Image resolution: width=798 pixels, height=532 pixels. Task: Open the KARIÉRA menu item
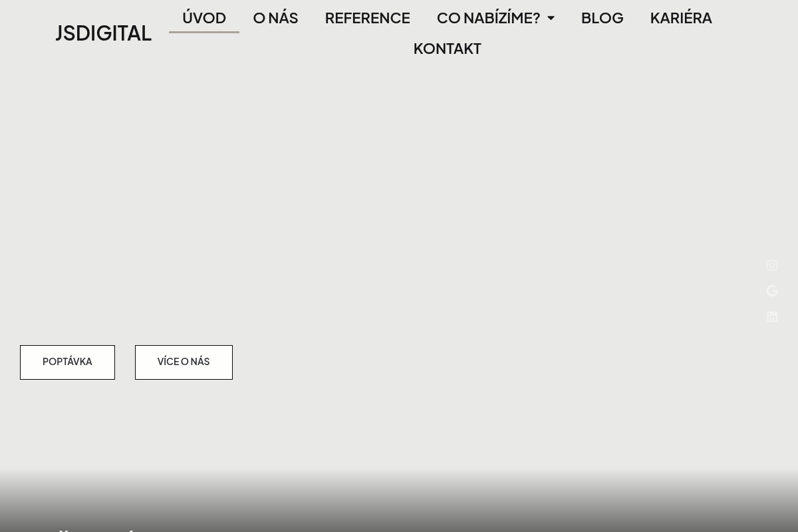click(x=681, y=17)
